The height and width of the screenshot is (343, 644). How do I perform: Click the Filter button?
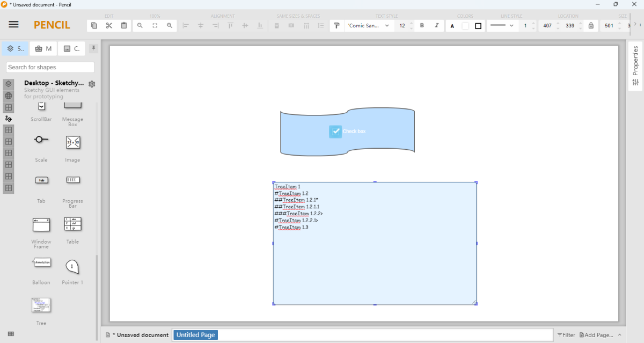[x=566, y=335]
